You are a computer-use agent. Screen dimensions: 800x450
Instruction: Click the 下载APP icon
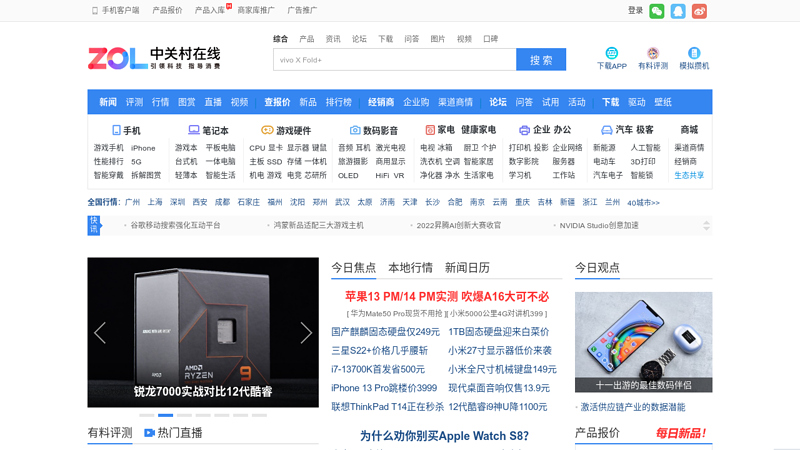[611, 53]
